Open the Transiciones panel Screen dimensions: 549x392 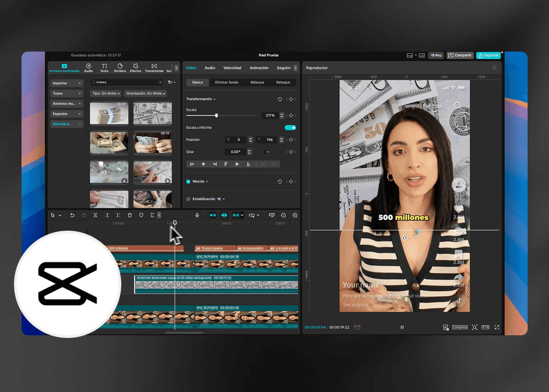pyautogui.click(x=154, y=68)
